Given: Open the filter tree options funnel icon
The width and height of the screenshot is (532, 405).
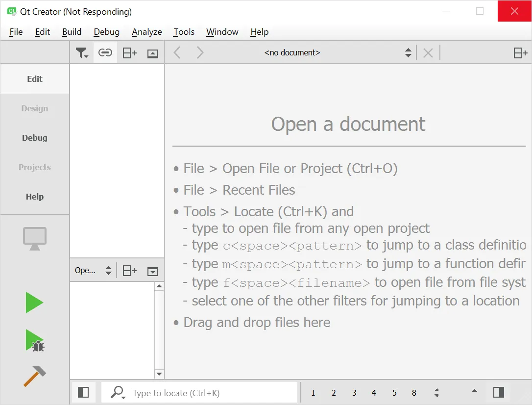Looking at the screenshot, I should click(x=82, y=52).
